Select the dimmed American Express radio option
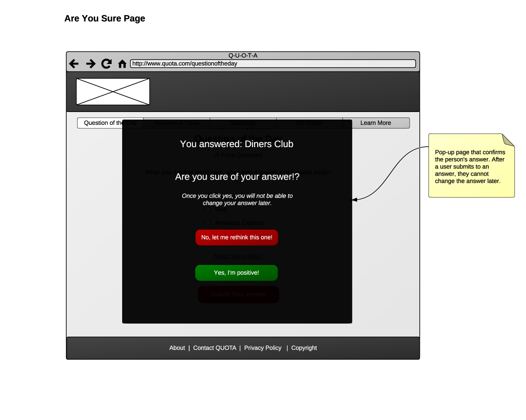The width and height of the screenshot is (526, 420). click(x=207, y=223)
